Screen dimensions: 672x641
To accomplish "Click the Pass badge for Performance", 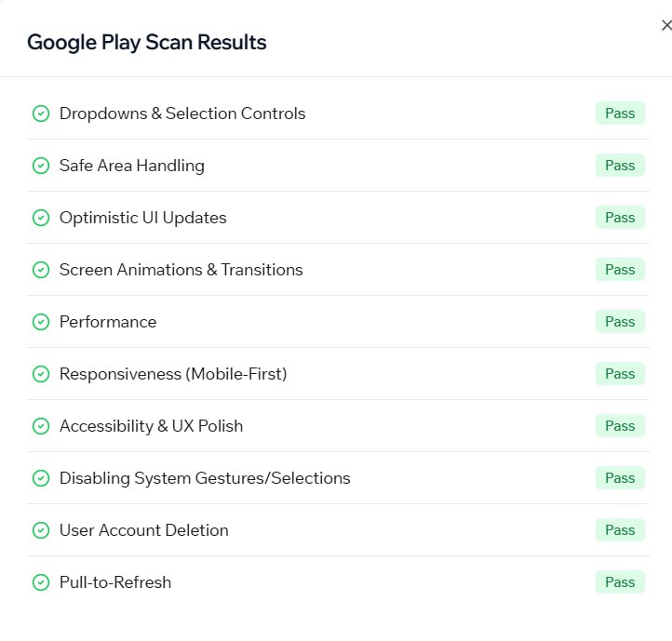I will [620, 322].
